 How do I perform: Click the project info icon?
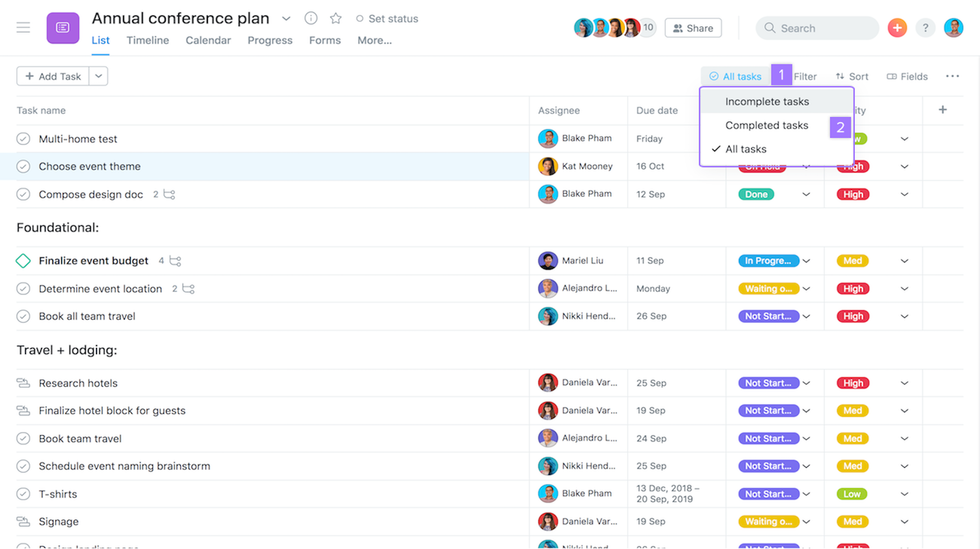point(311,18)
